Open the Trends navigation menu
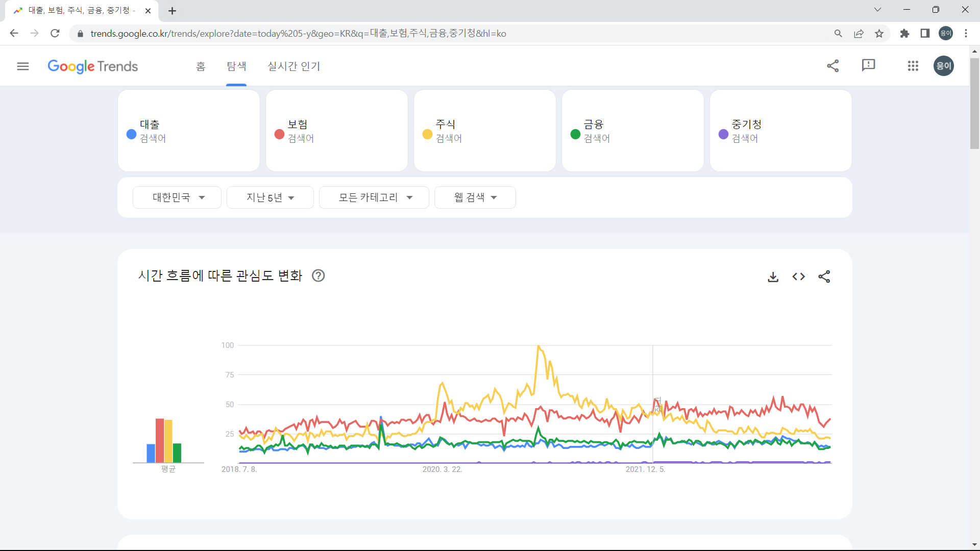Screen dimensions: 980x551 (22, 66)
